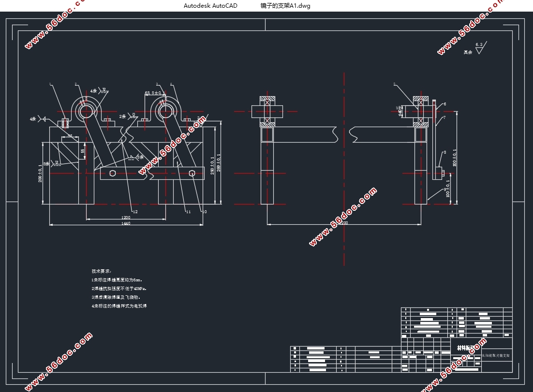This screenshot has width=533, height=392.
Task: Click the Autodesk AutoCAD title text
Action: coord(210,6)
